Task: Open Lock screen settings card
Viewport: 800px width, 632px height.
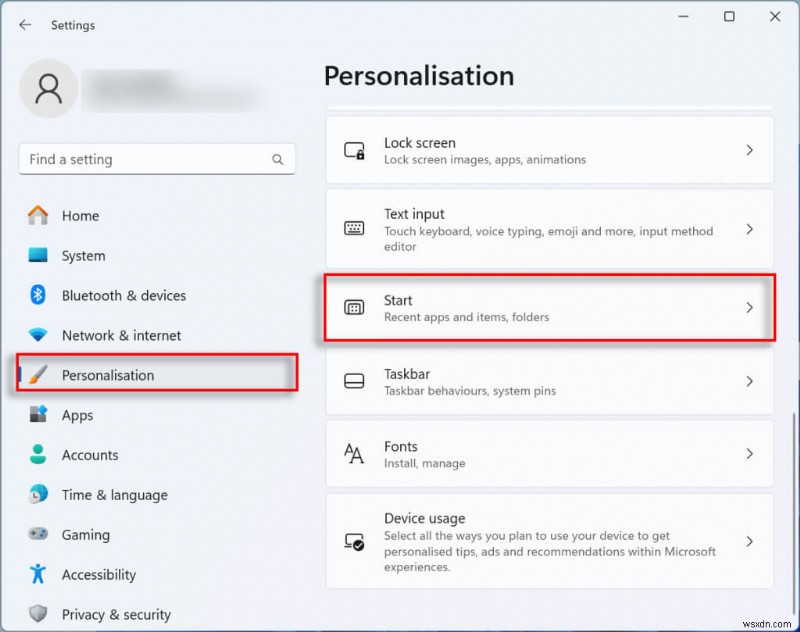Action: (549, 150)
